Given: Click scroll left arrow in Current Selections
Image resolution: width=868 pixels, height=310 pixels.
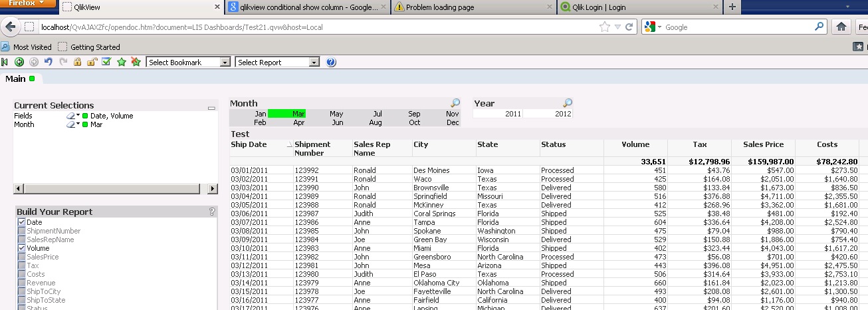Looking at the screenshot, I should pos(18,189).
